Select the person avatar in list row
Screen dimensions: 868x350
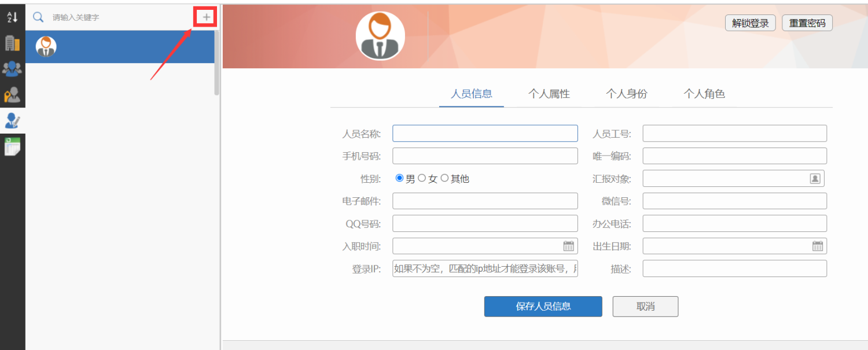click(46, 47)
